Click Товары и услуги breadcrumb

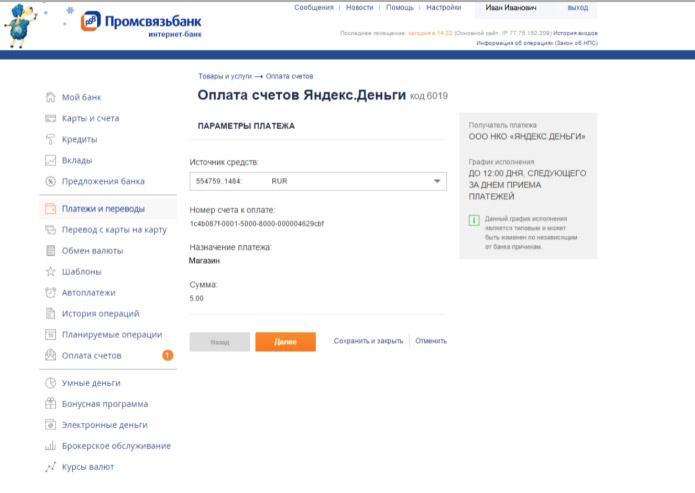click(225, 76)
